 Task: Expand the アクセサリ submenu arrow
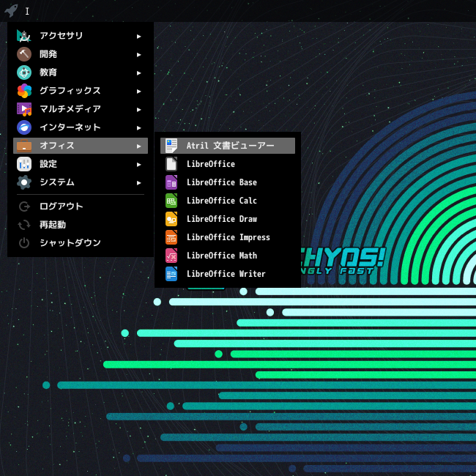pos(138,37)
